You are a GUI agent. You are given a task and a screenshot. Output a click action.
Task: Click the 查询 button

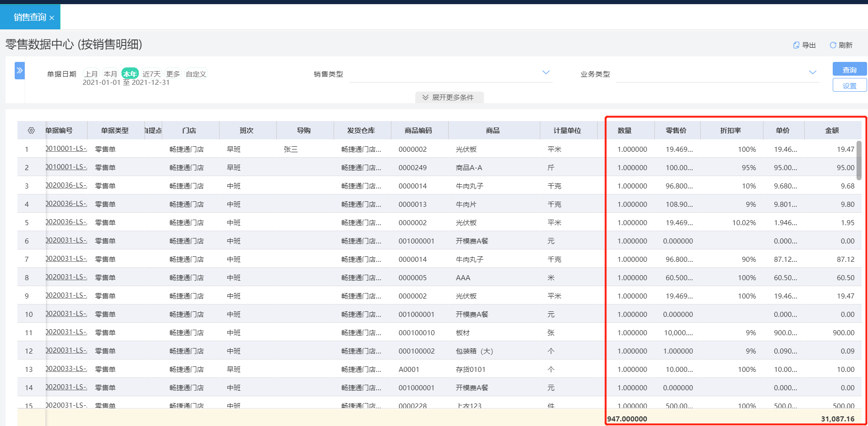click(850, 70)
